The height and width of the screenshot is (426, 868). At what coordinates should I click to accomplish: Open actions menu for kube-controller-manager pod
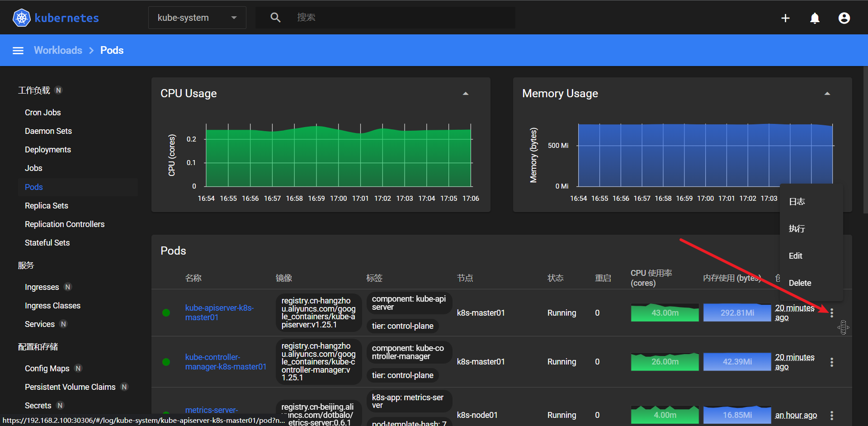[x=832, y=362]
